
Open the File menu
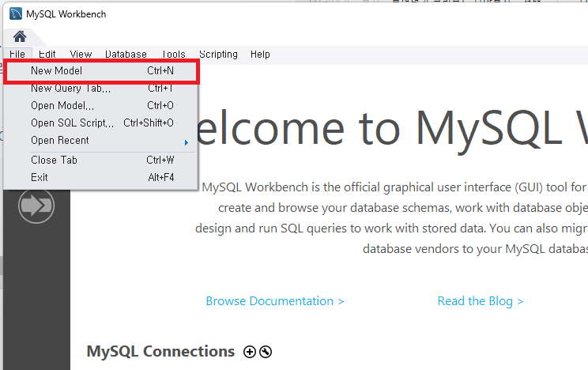pyautogui.click(x=17, y=54)
